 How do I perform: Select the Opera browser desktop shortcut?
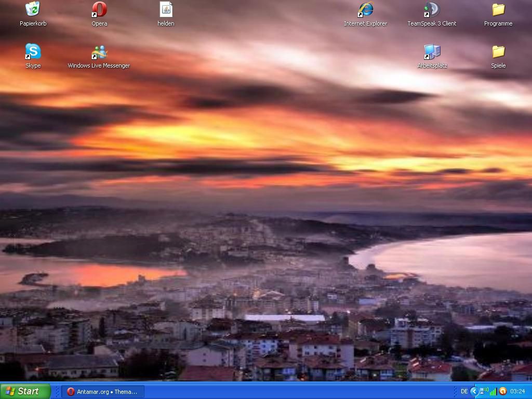tap(99, 10)
